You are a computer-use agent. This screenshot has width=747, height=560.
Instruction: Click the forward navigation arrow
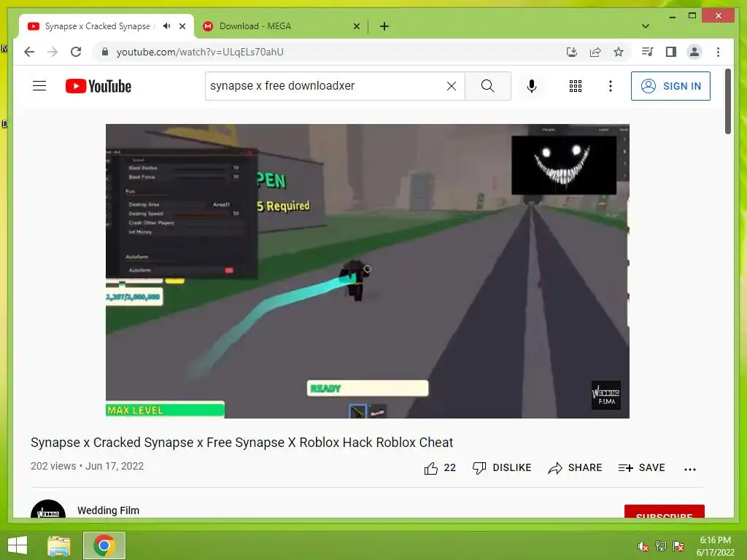point(53,52)
